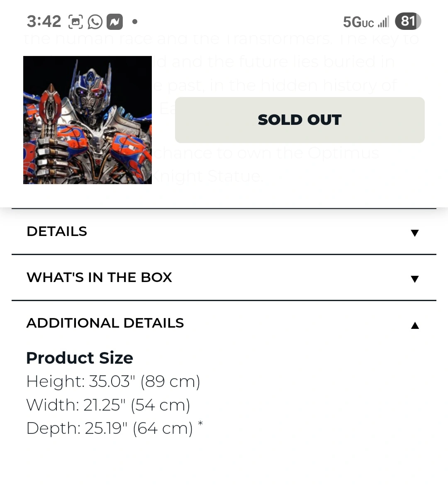Tap the notification dot in status bar
Image resolution: width=448 pixels, height=486 pixels.
(134, 22)
